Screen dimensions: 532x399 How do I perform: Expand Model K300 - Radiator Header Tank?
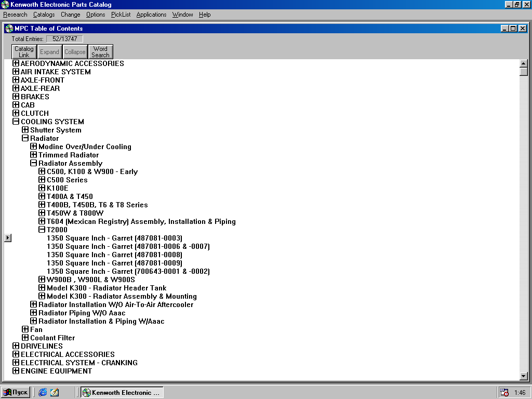(x=42, y=288)
